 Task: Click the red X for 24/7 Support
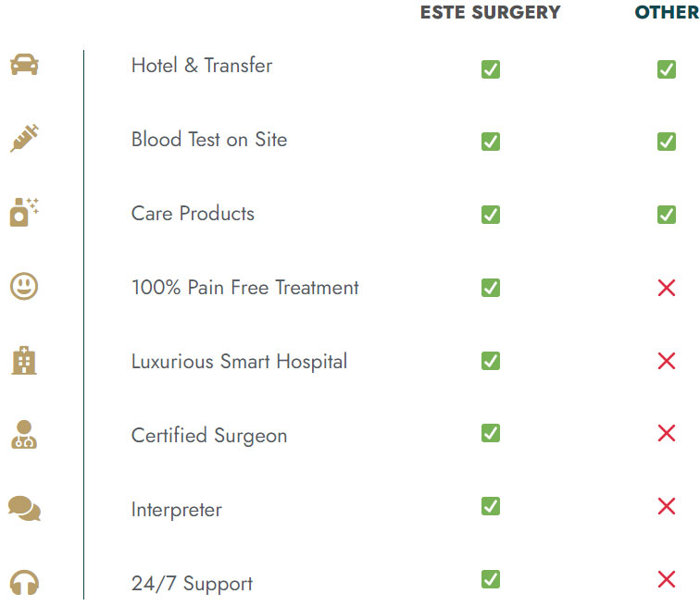point(666,580)
